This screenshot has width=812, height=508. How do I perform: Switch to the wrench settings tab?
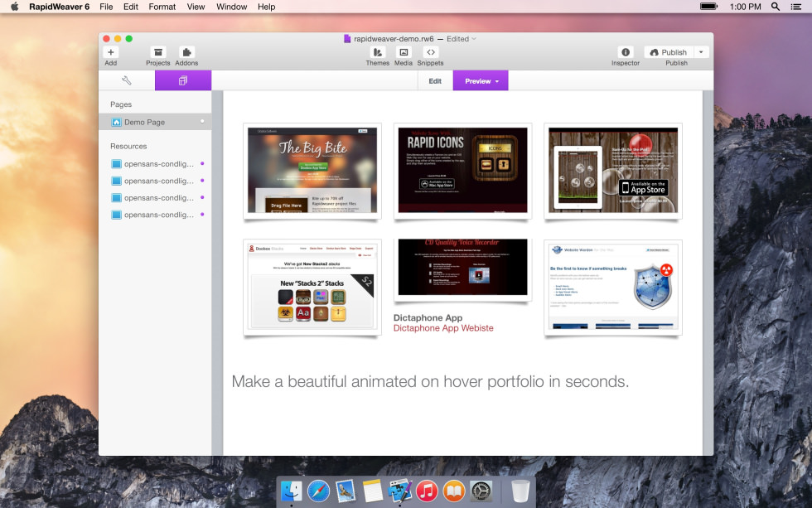point(126,80)
